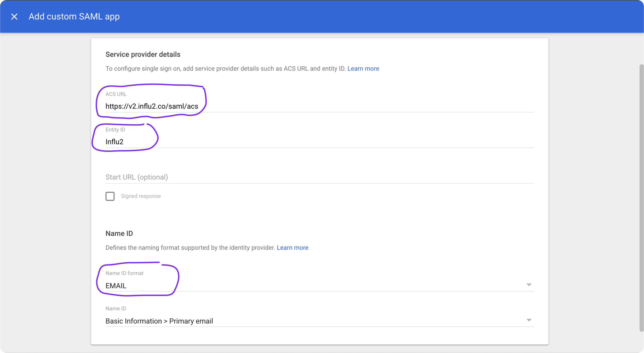The width and height of the screenshot is (644, 353).
Task: Select the https://v2.influ2.co/saml/acs text
Action: click(152, 106)
